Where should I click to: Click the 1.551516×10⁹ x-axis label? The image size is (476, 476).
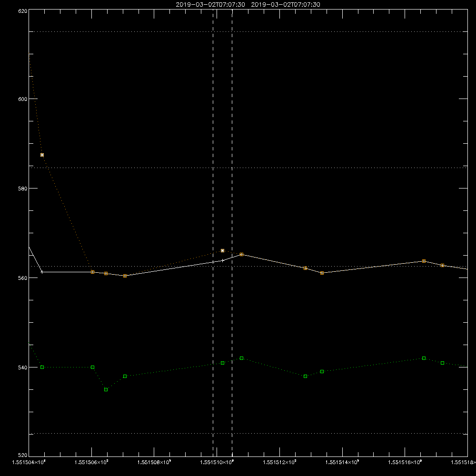tap(405, 462)
